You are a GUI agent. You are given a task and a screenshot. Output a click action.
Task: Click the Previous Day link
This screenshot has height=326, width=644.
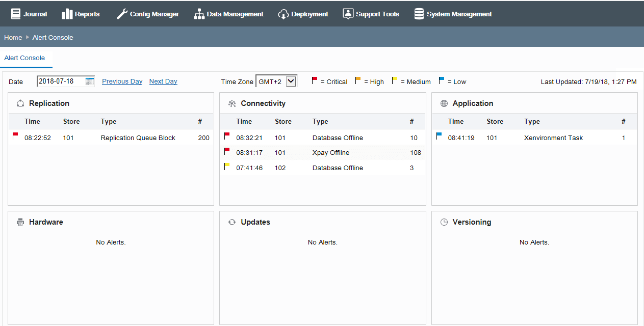pyautogui.click(x=122, y=81)
